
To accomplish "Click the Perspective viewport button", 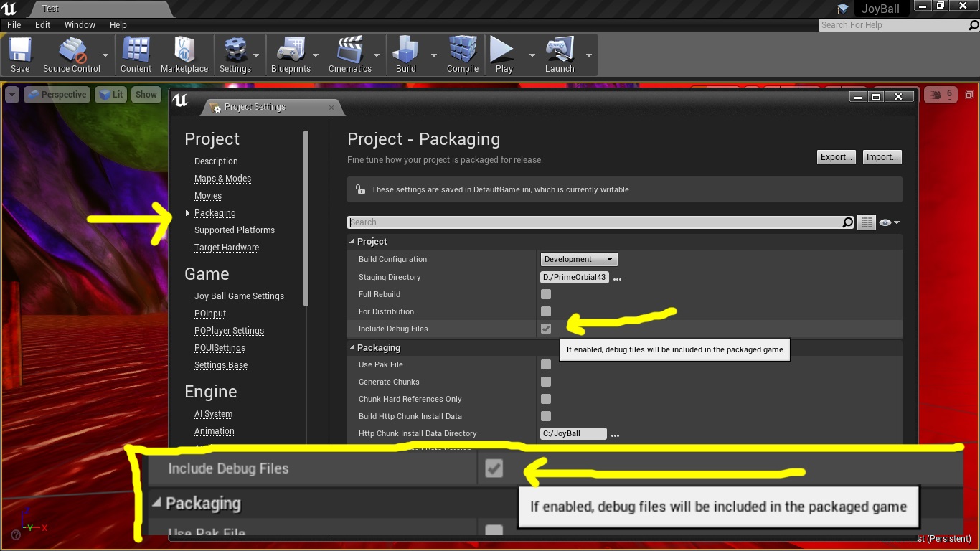I will [x=57, y=95].
